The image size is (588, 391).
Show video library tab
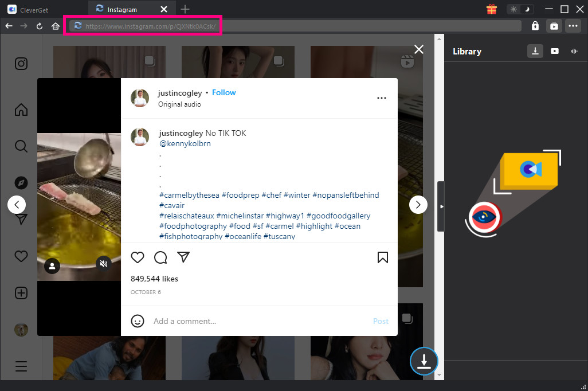click(555, 51)
